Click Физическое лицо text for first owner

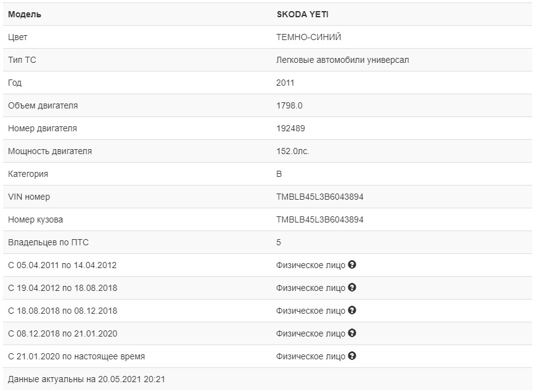pyautogui.click(x=310, y=265)
